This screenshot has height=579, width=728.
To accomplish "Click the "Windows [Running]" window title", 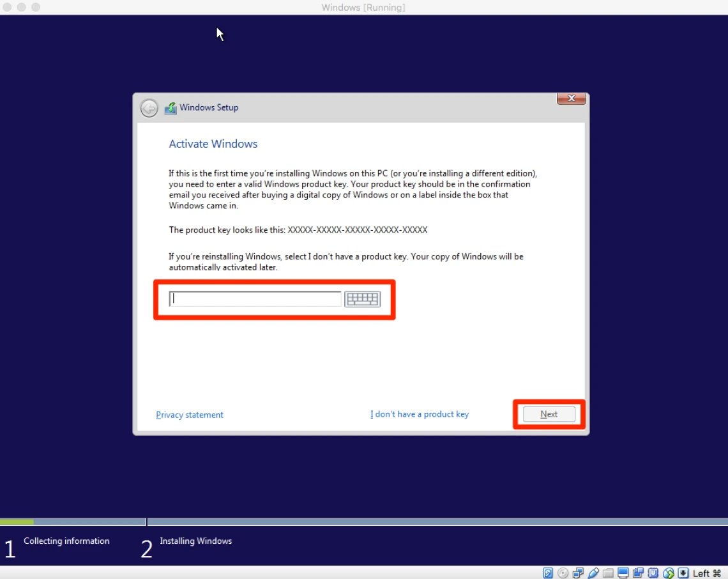I will [x=363, y=8].
